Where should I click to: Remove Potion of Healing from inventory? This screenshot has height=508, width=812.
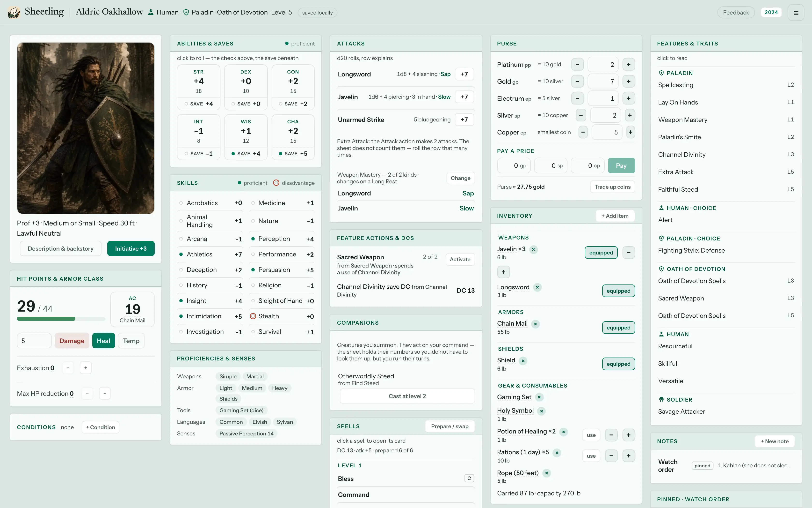(x=563, y=432)
